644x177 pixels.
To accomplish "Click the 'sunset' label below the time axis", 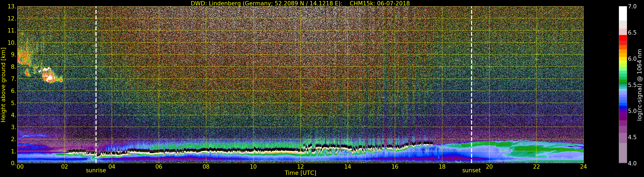I will coord(471,171).
